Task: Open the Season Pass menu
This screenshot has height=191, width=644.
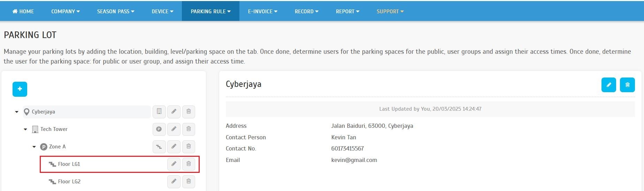Action: [115, 12]
